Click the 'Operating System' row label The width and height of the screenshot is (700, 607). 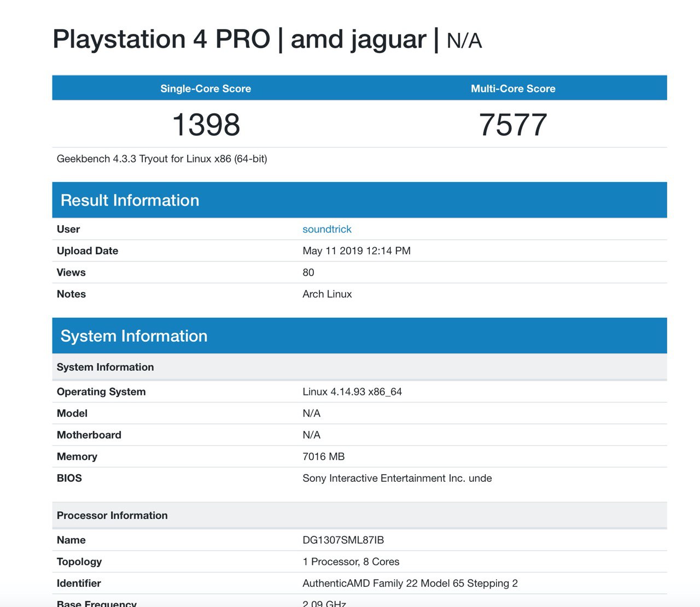point(101,392)
